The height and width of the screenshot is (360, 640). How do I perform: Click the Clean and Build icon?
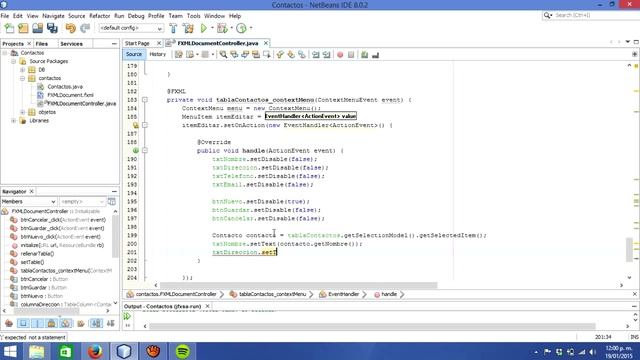188,28
